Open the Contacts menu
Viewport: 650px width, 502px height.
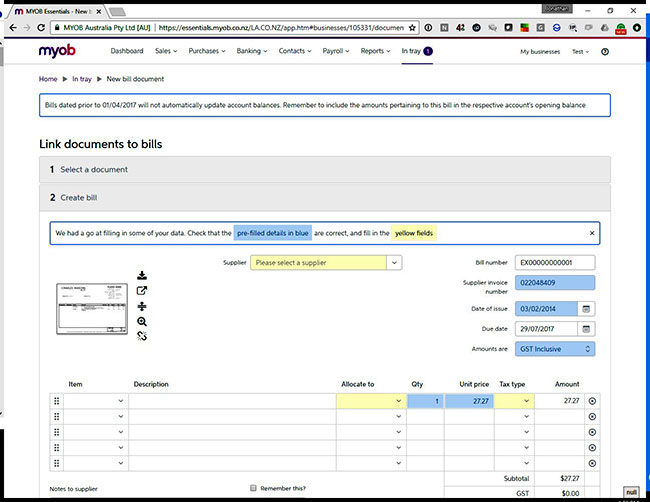click(x=295, y=51)
